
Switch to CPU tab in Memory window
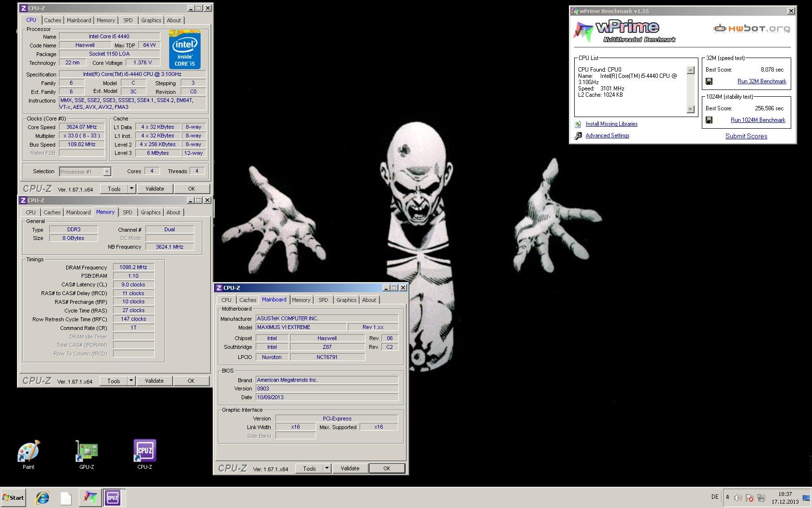(31, 212)
